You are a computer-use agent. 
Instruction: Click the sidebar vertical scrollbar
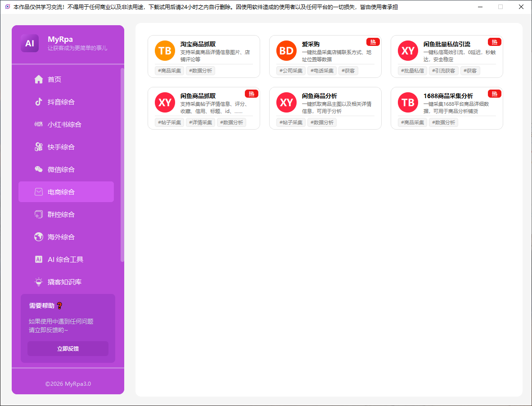click(122, 165)
